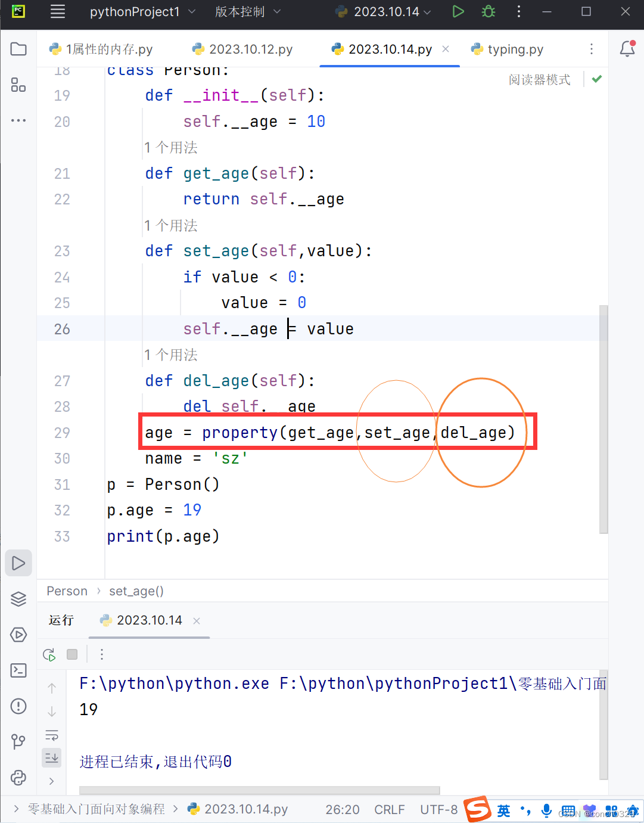
Task: Click the down arrow in run panel
Action: [x=52, y=712]
